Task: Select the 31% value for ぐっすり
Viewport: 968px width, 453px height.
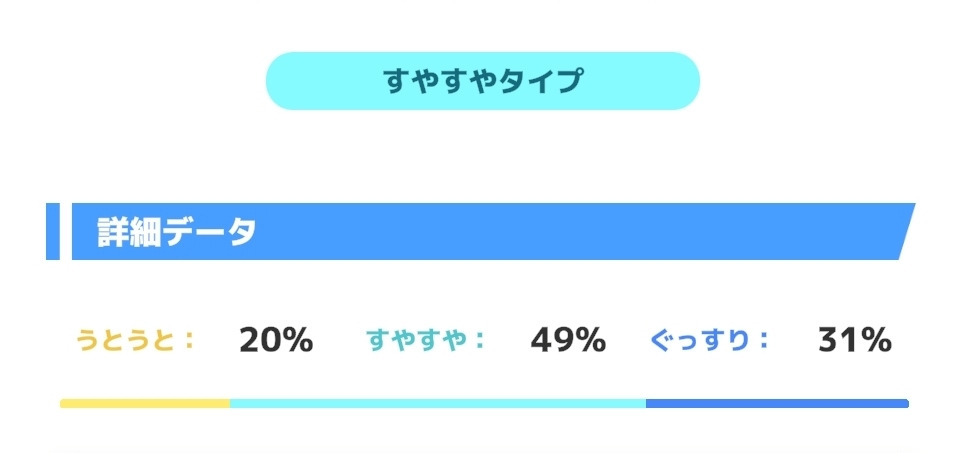Action: pos(855,341)
